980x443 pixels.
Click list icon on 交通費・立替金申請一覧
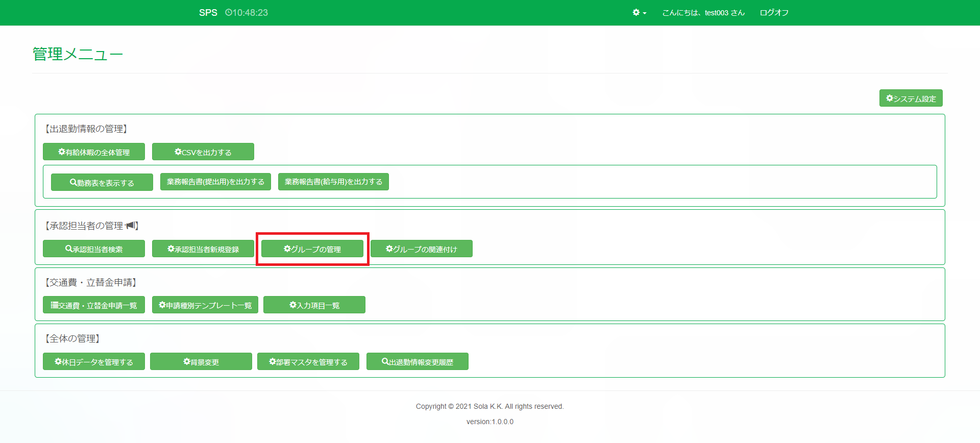tap(54, 305)
